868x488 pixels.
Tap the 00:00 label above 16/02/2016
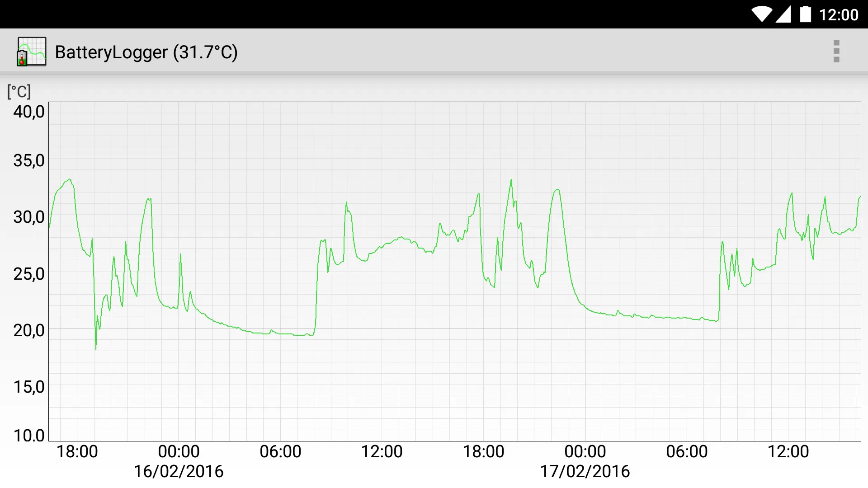(179, 451)
